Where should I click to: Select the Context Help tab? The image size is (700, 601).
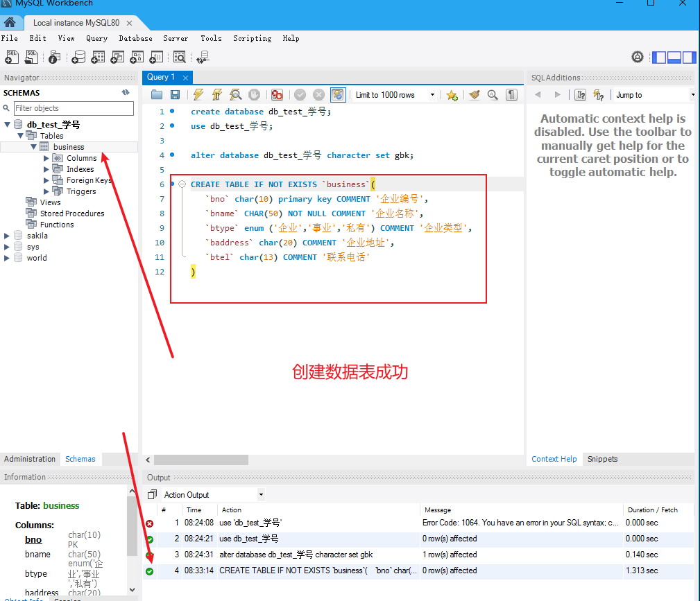[x=554, y=459]
